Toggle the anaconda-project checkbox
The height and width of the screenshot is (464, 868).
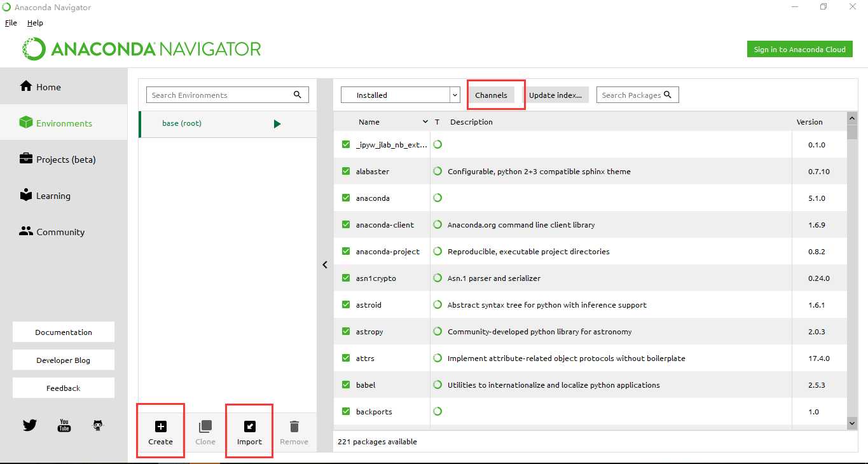point(346,251)
